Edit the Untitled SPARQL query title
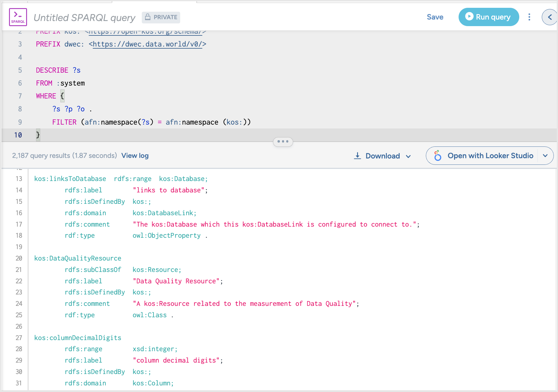 pos(84,17)
